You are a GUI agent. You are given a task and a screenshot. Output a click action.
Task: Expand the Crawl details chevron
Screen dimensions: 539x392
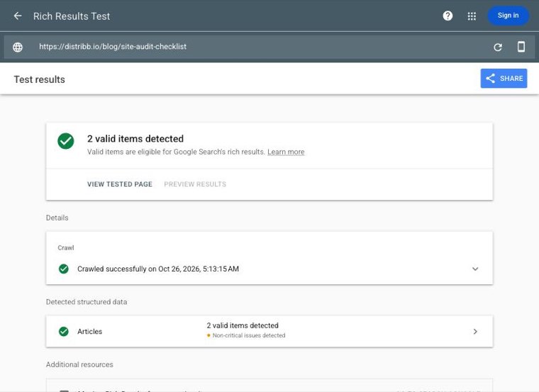pyautogui.click(x=475, y=269)
